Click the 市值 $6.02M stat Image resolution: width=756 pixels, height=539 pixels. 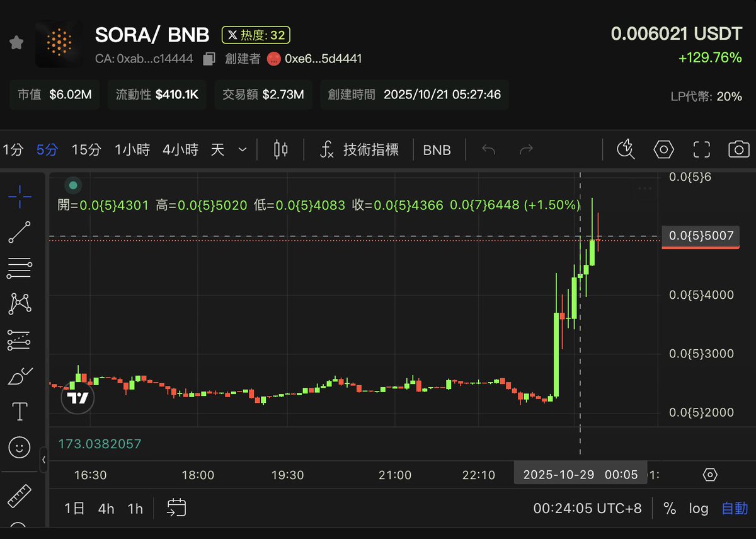pos(54,95)
